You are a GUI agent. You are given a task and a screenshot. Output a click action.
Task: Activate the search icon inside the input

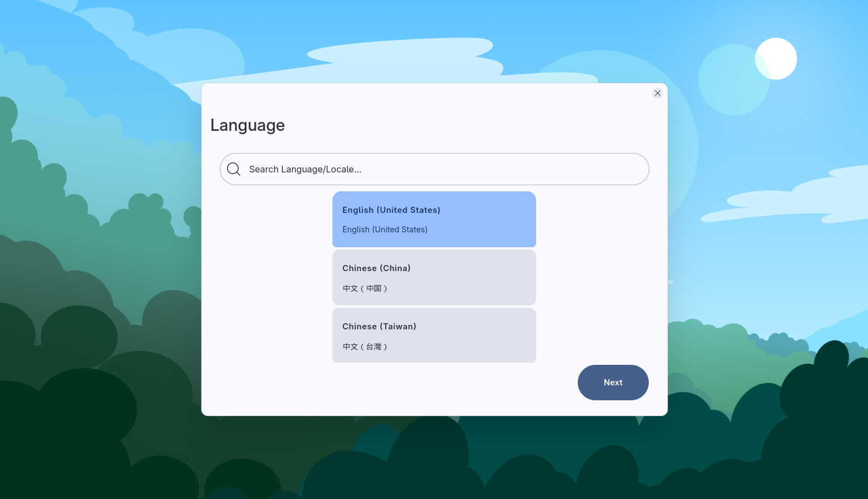pyautogui.click(x=234, y=169)
